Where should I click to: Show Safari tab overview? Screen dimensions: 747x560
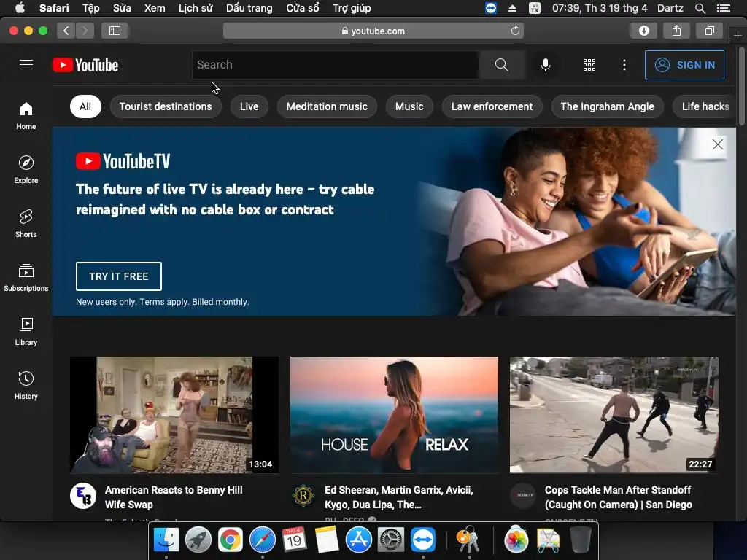709,31
